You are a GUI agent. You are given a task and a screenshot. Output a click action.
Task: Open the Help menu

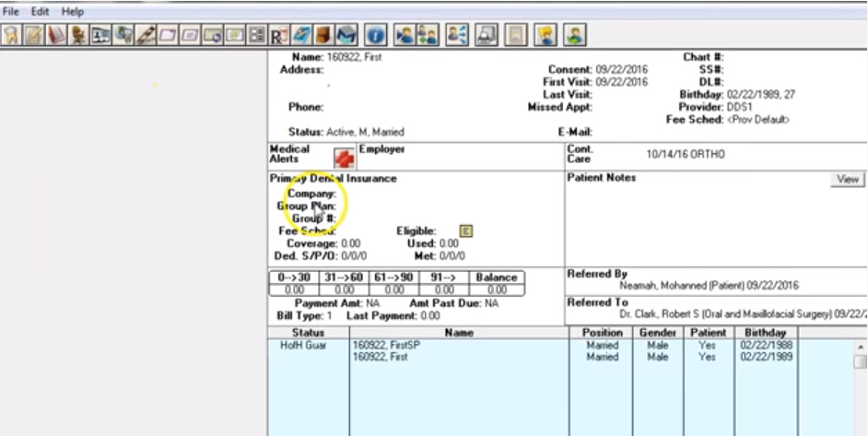(x=72, y=11)
